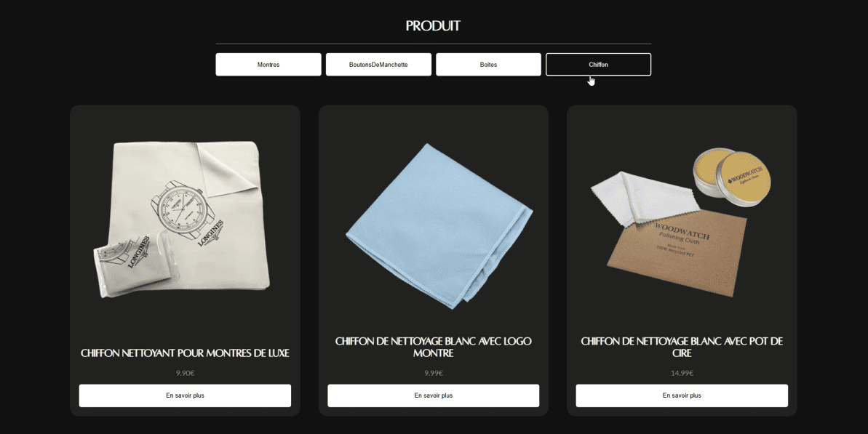Click title Chiffon de nettoyage blanc avec logo montre

click(434, 347)
